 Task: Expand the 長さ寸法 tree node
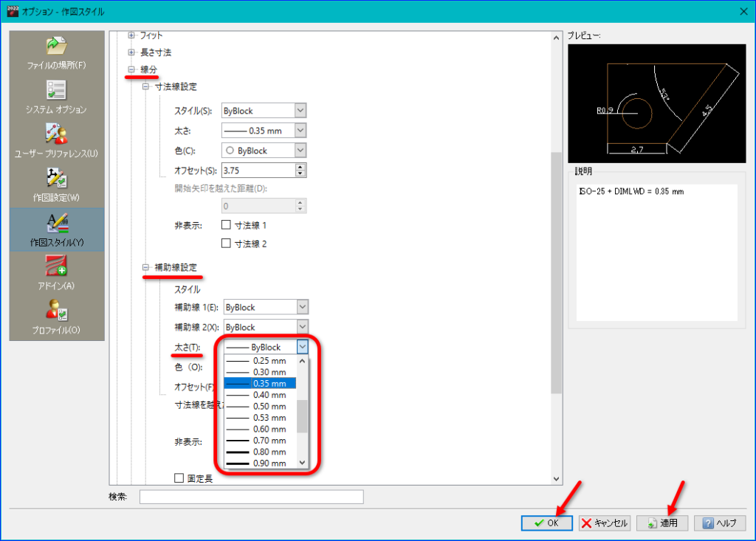(x=131, y=52)
